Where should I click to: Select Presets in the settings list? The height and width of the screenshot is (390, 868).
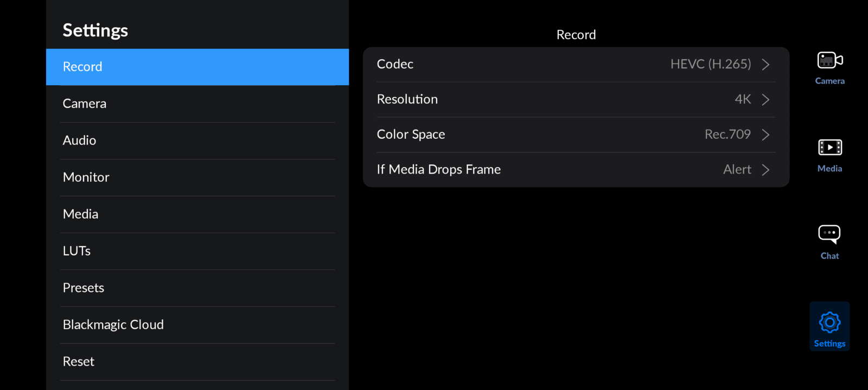(x=197, y=288)
